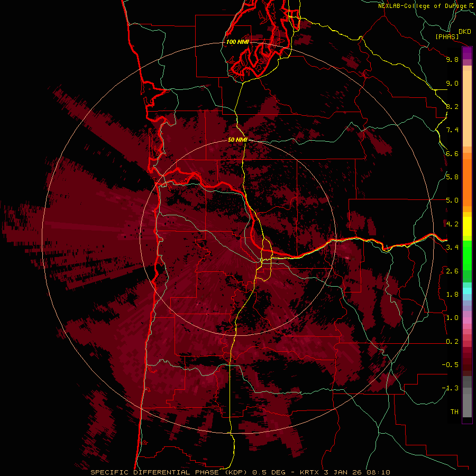This screenshot has height=476, width=476.
Task: Click the 0.2 value on the scale
Action: pyautogui.click(x=452, y=342)
